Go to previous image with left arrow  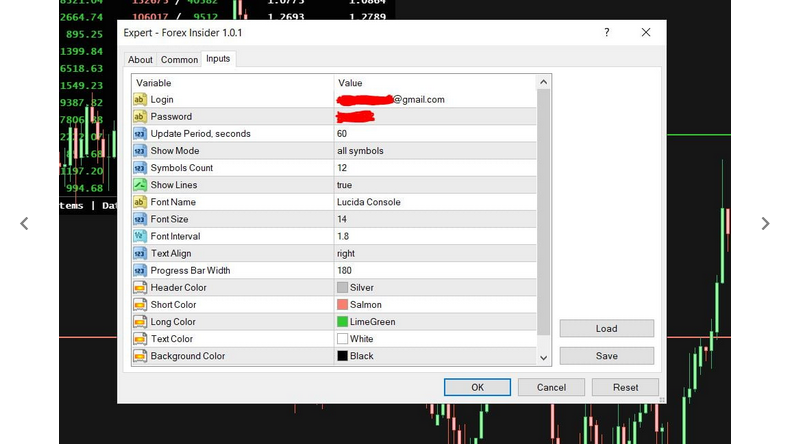(x=24, y=223)
